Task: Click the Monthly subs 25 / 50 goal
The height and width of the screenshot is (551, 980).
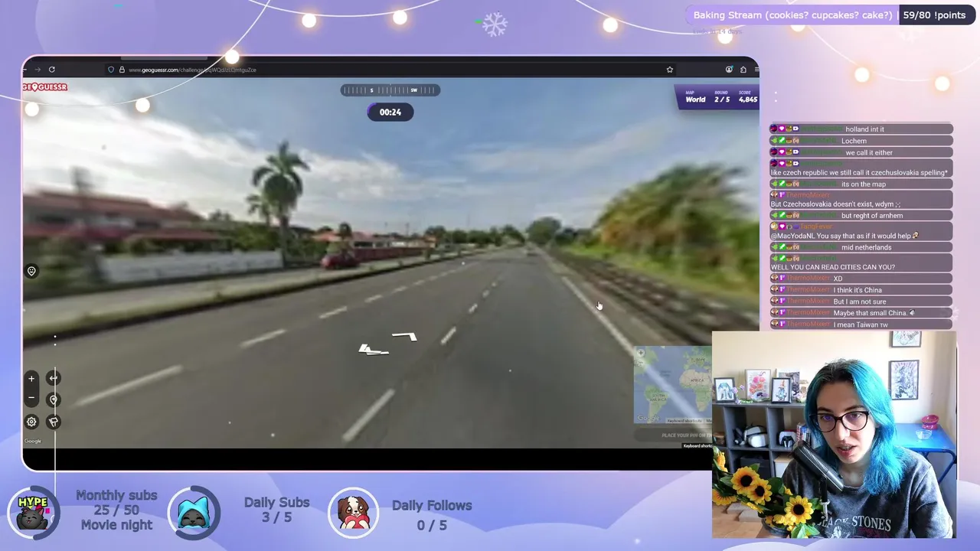Action: point(116,510)
